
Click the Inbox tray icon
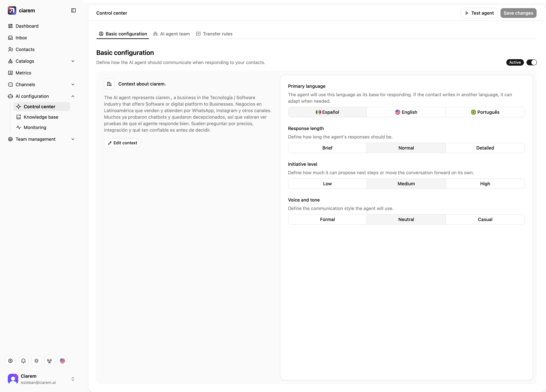click(x=10, y=38)
